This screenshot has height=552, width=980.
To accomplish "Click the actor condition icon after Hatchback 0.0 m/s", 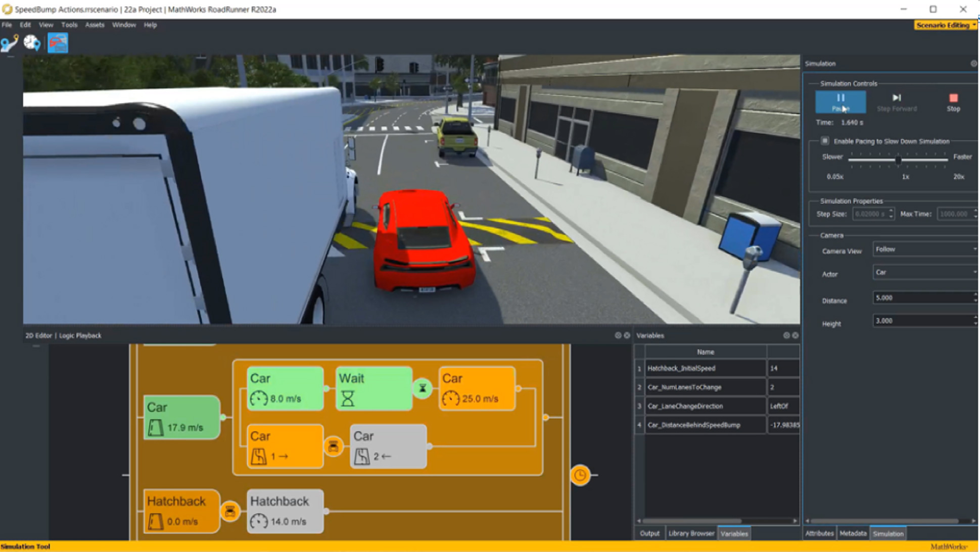I will 230,512.
